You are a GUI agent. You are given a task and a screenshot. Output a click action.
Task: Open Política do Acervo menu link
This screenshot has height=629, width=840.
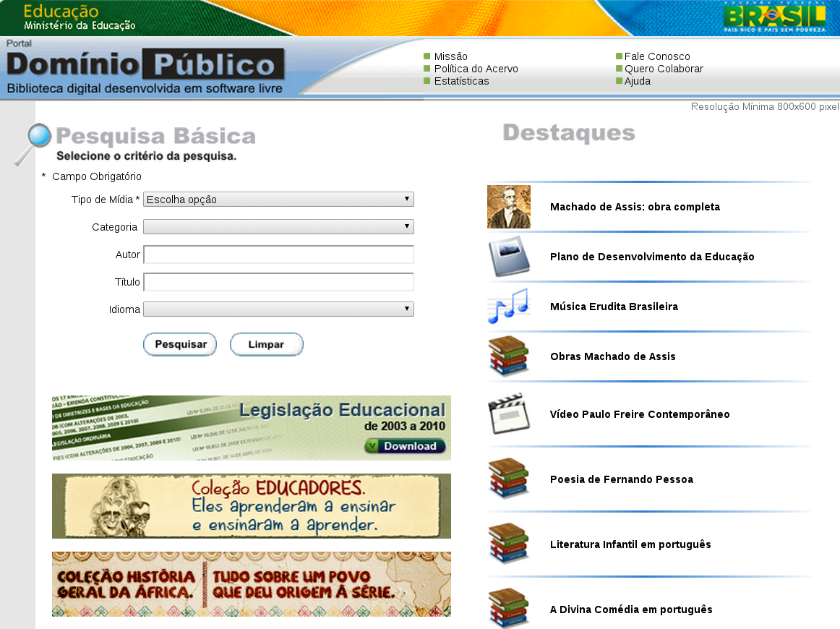coord(476,69)
